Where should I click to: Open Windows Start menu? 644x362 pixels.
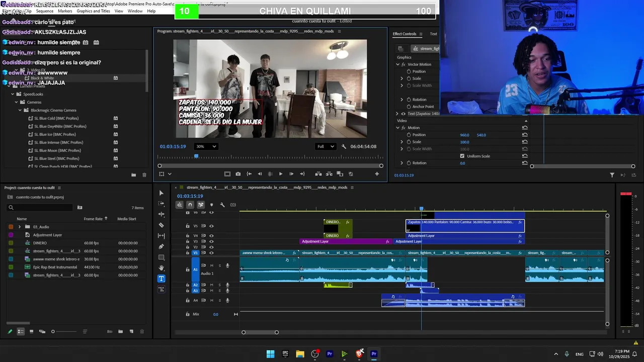pyautogui.click(x=270, y=354)
